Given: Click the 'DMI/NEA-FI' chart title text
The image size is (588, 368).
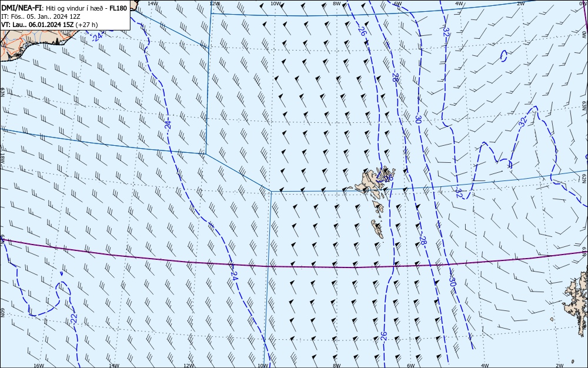Looking at the screenshot, I should pos(22,8).
